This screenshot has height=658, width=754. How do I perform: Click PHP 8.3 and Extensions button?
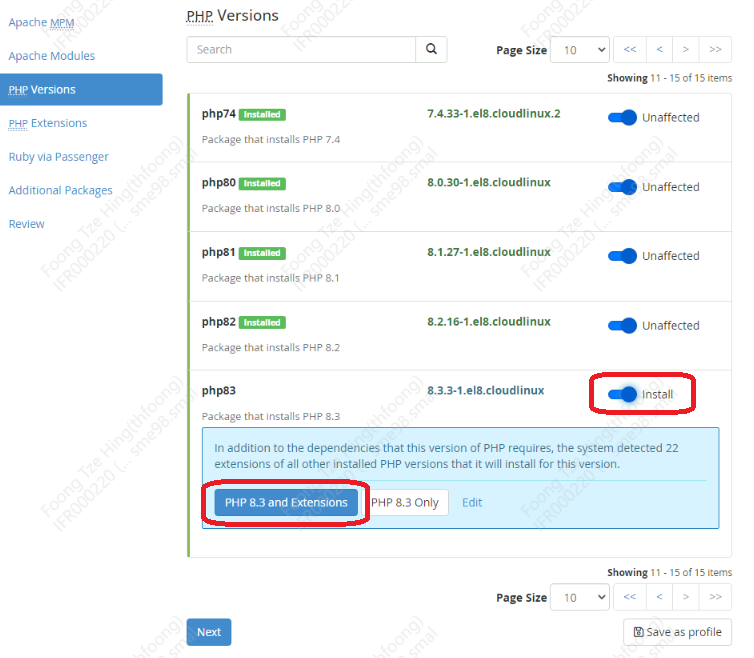[286, 502]
